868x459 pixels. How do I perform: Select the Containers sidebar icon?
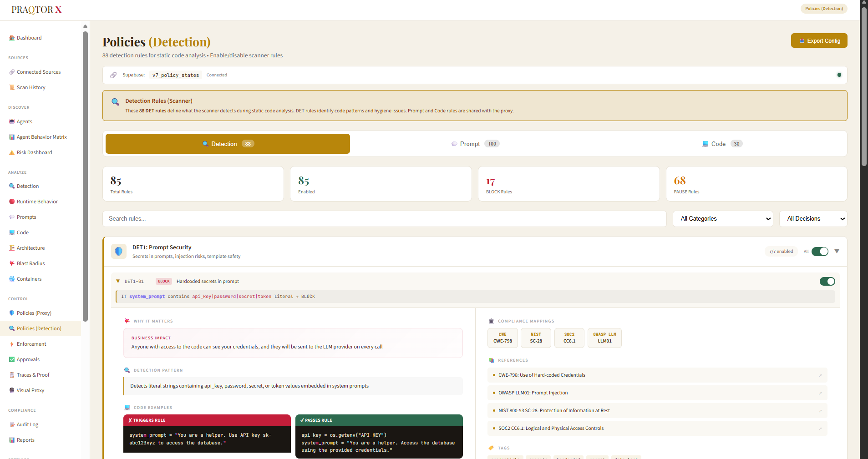pos(11,278)
